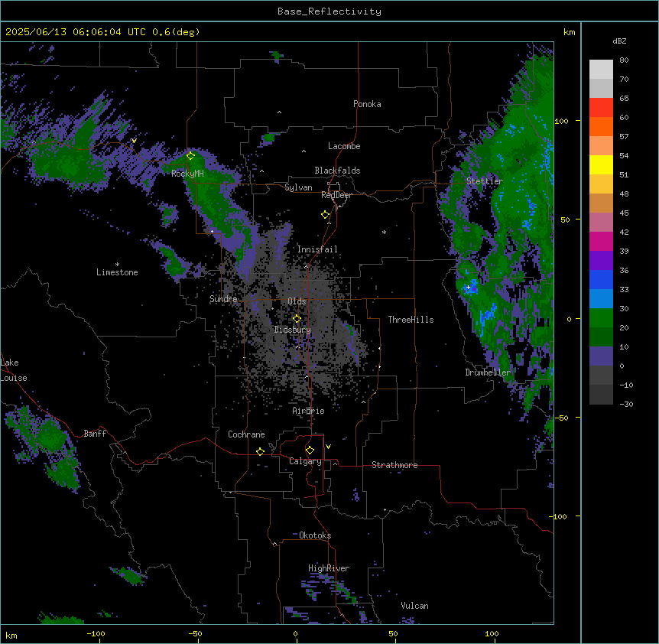
Task: Click the yellow v marker northwest of RockyMH
Action: 134,141
